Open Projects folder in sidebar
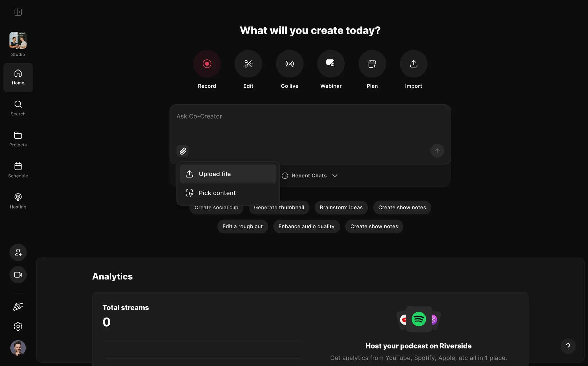 tap(18, 139)
